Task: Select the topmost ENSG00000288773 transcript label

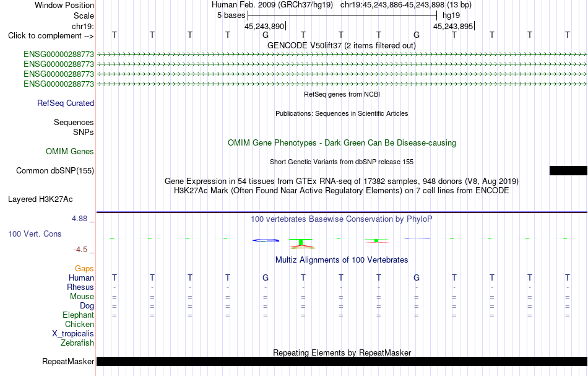Action: pos(59,54)
